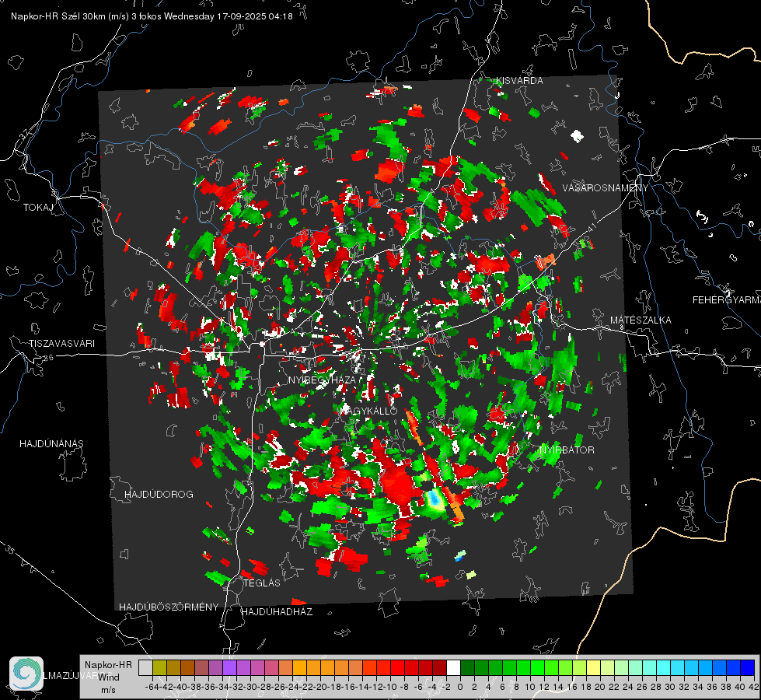Click the white zero-velocity legend swatch
The width and height of the screenshot is (761, 700).
pyautogui.click(x=453, y=667)
